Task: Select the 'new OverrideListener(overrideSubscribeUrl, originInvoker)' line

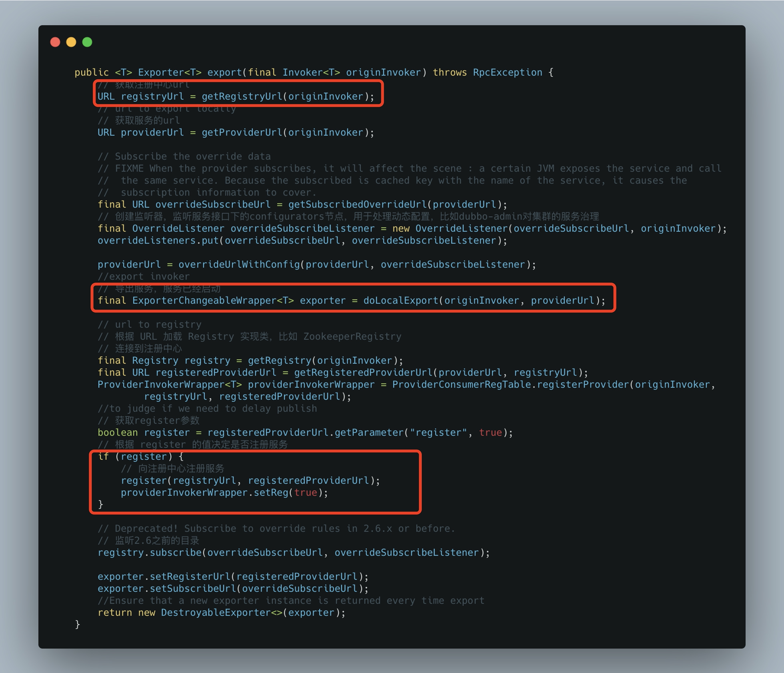Action: point(412,228)
